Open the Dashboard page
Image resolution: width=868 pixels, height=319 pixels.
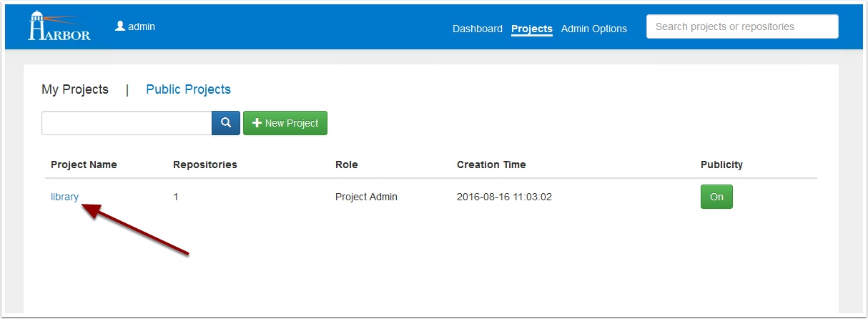(478, 29)
